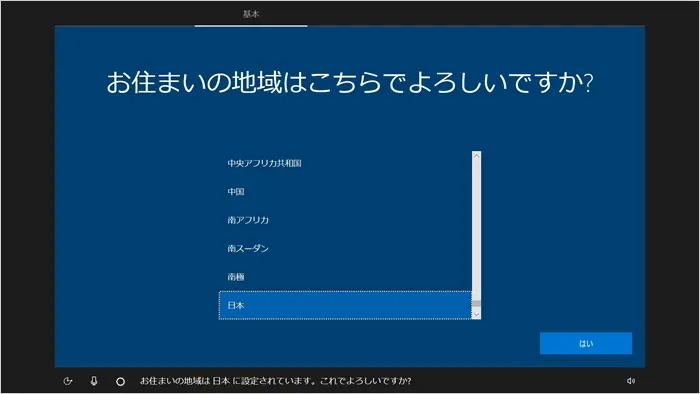The width and height of the screenshot is (700, 394).
Task: Mute the volume speaker icon
Action: (630, 381)
